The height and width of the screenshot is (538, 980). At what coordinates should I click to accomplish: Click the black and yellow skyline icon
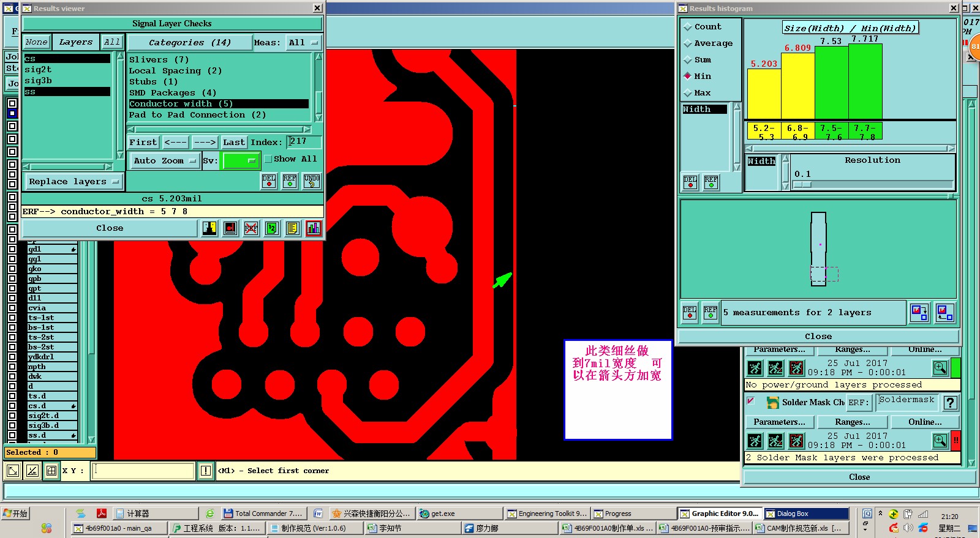coord(209,228)
